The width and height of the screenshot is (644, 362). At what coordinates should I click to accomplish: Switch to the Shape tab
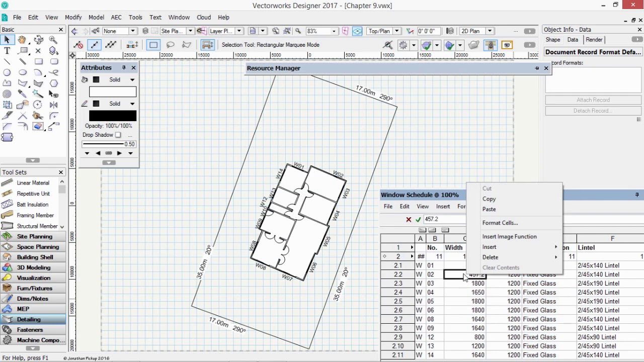(553, 40)
